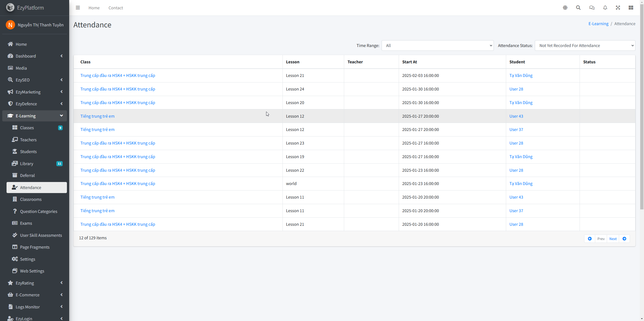Open student User 43 for Lesson 12
This screenshot has width=644, height=321.
[516, 116]
